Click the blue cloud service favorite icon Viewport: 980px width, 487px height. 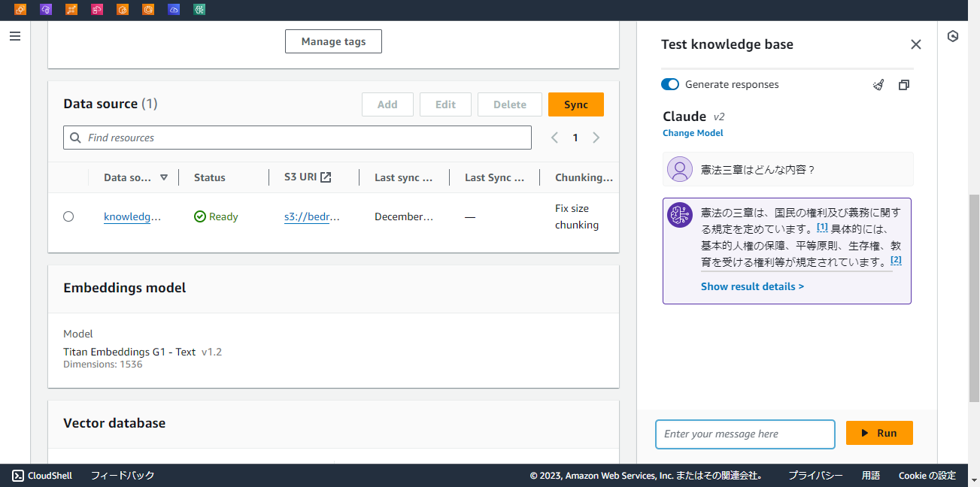coord(174,10)
